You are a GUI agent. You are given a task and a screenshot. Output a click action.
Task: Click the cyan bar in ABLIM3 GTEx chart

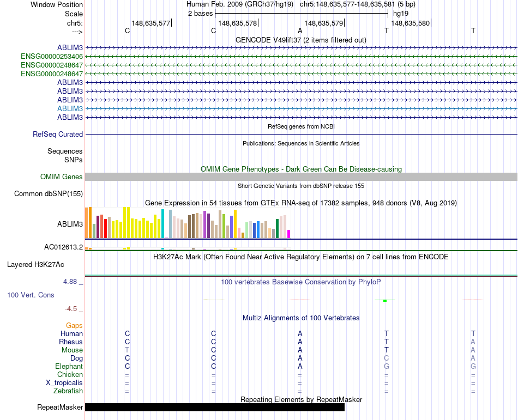[x=162, y=223]
